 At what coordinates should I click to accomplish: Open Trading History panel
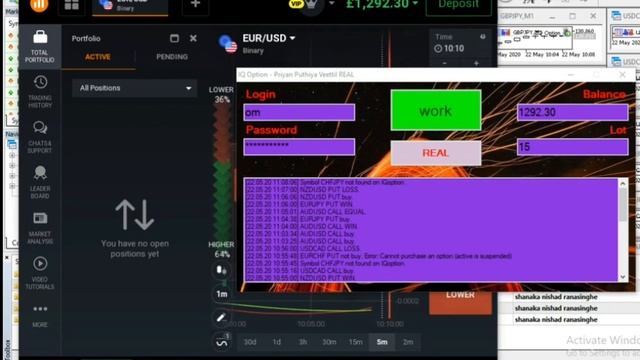point(40,91)
